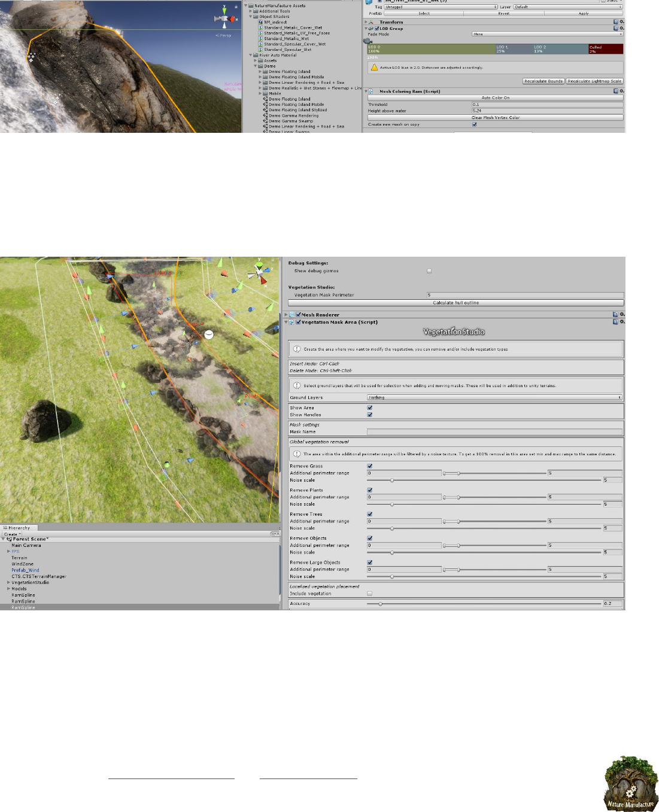Click Recalculate Bounds button
Viewport: 659px width, 812px height.
point(543,81)
